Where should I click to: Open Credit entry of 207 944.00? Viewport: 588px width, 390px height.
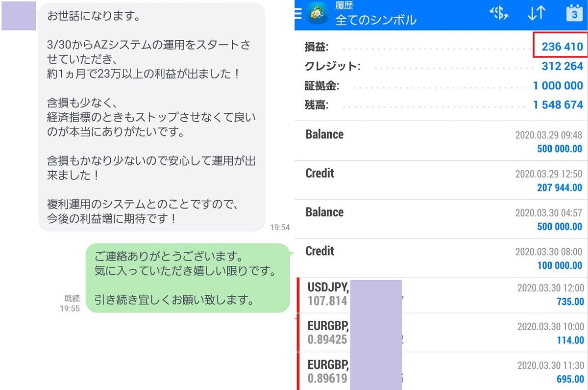(x=441, y=180)
